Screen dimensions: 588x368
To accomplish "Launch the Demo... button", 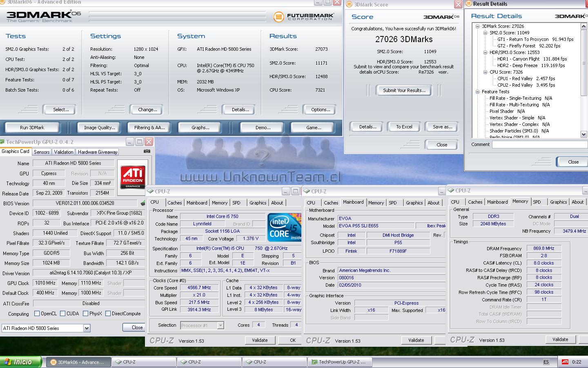I will (x=263, y=128).
